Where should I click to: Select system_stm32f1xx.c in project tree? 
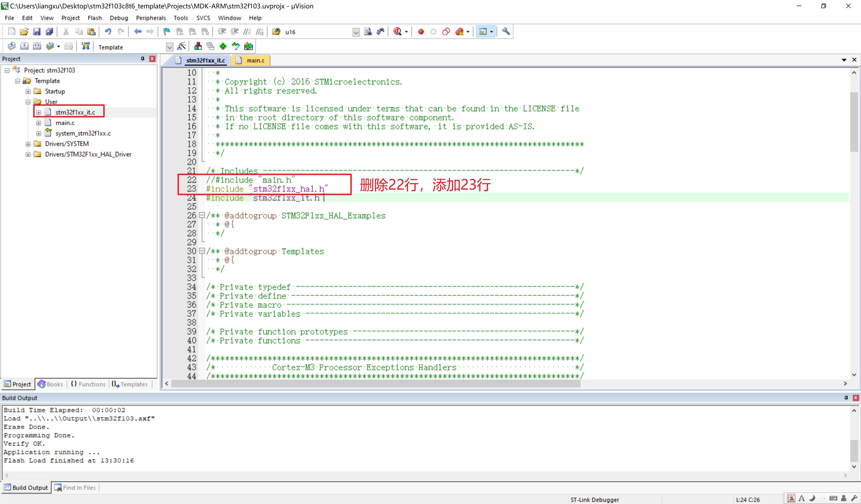83,133
